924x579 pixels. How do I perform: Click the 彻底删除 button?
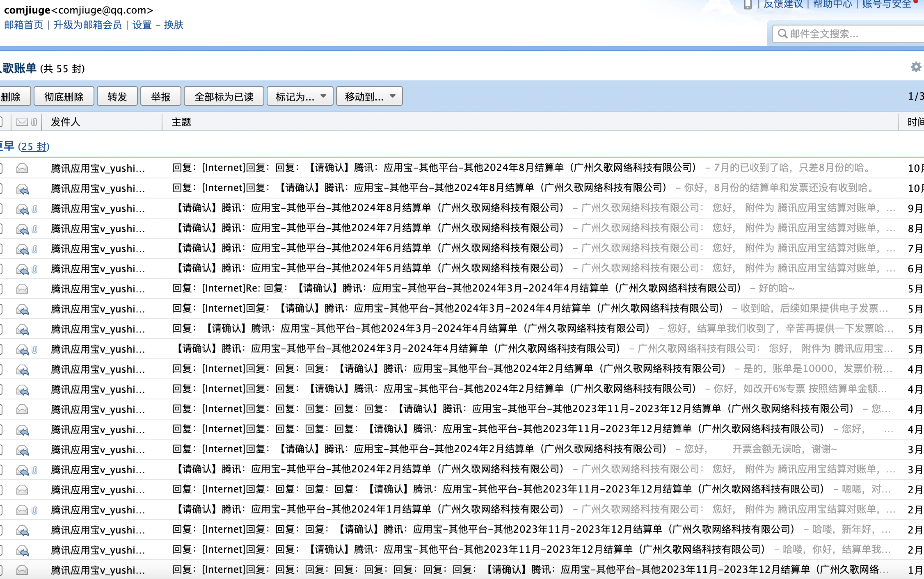tap(64, 96)
